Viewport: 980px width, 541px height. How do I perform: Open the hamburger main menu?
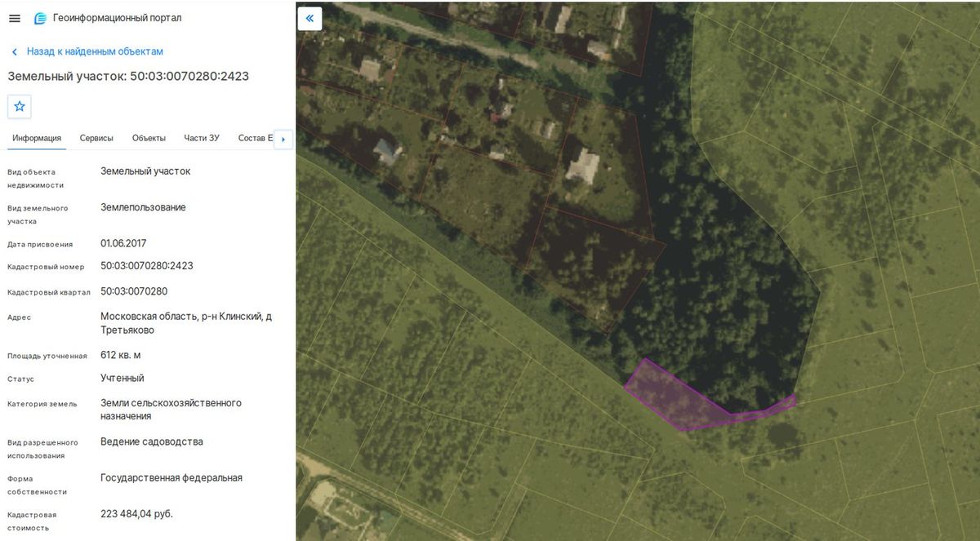tap(15, 18)
